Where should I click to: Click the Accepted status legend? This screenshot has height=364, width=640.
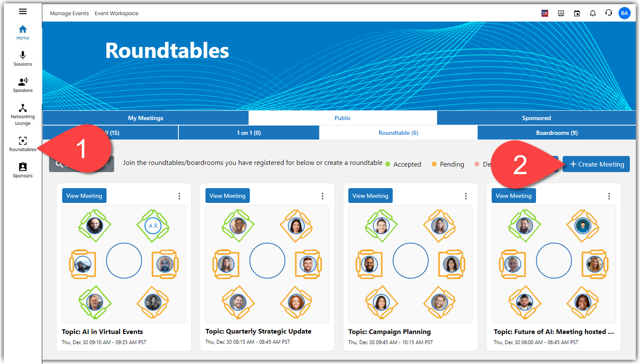click(403, 164)
